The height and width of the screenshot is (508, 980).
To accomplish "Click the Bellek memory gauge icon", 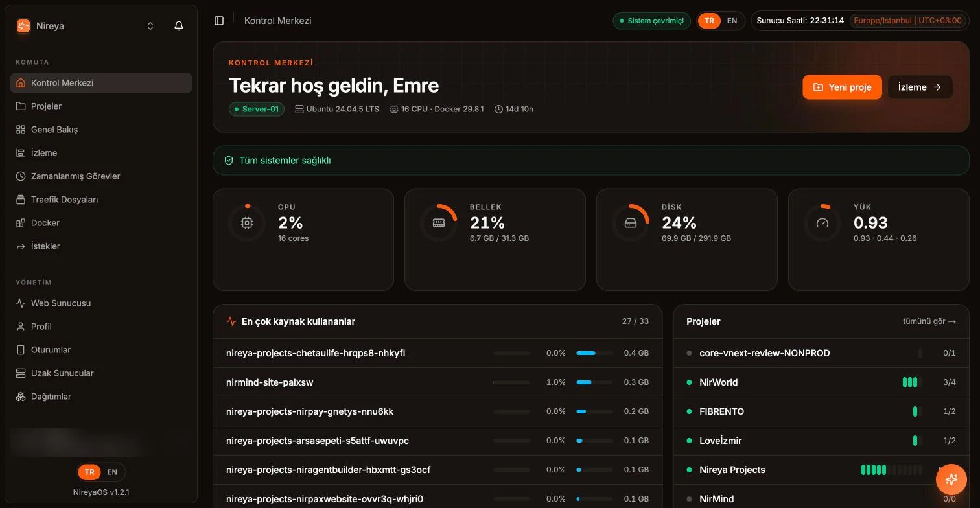I will (x=439, y=223).
